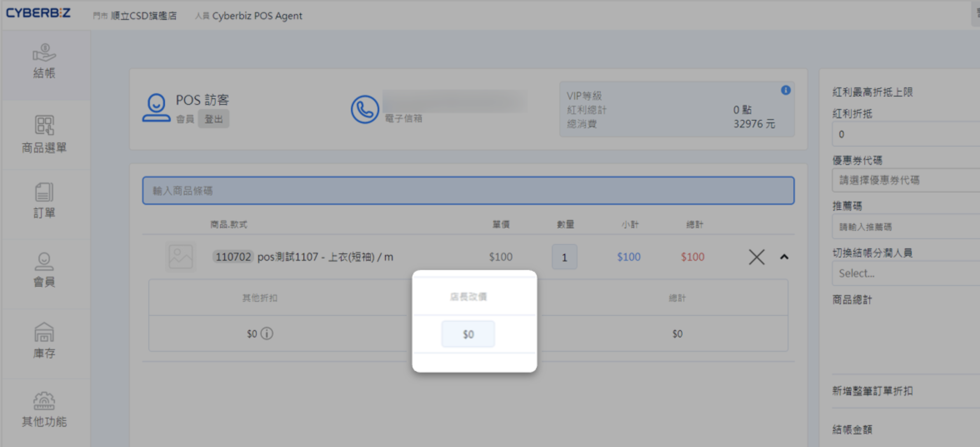Click the product thumbnail placeholder image

click(181, 257)
